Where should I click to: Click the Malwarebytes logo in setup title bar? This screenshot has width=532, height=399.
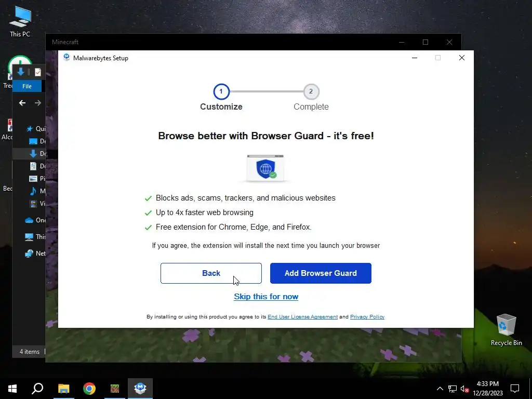point(66,58)
